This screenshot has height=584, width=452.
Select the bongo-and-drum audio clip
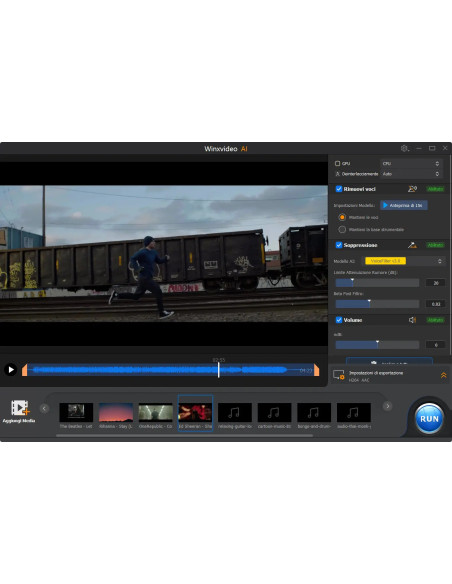pos(314,412)
